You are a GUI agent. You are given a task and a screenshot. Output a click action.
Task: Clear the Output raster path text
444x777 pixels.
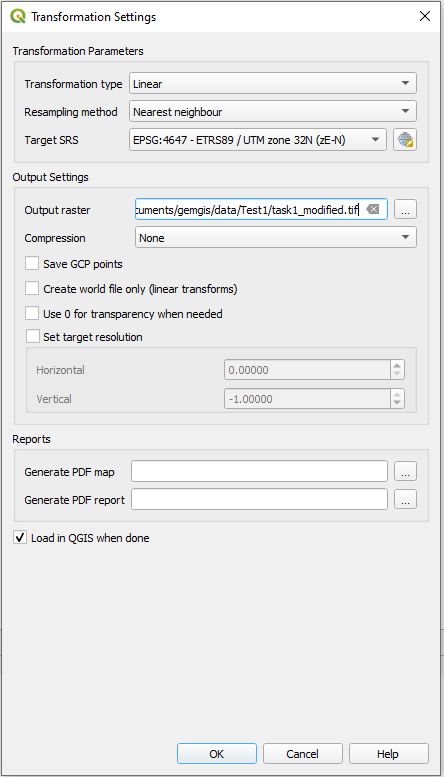click(373, 210)
